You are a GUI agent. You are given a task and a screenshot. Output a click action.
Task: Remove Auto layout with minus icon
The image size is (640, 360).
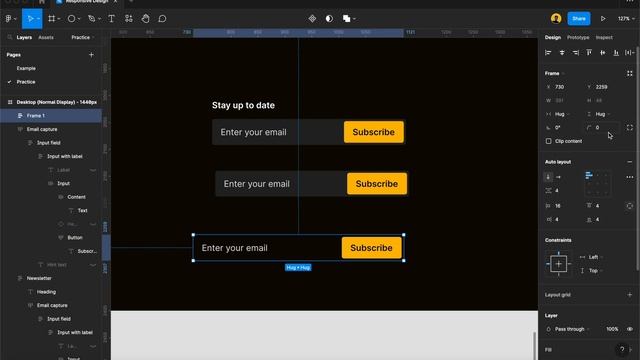click(630, 162)
